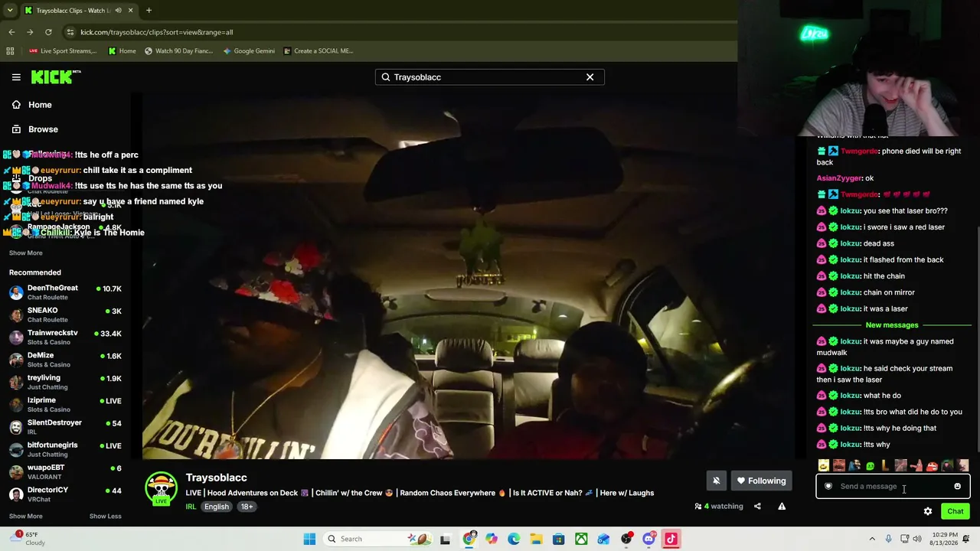Image resolution: width=980 pixels, height=551 pixels.
Task: Expand recommended list with Show More
Action: (25, 516)
